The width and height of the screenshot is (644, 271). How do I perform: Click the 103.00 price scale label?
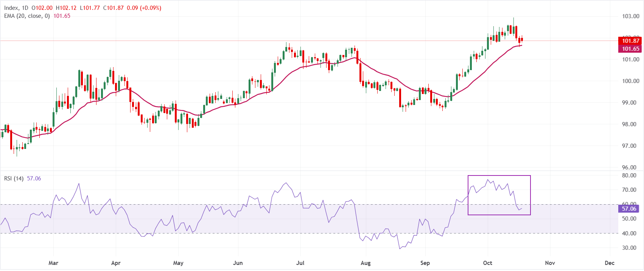(x=631, y=16)
